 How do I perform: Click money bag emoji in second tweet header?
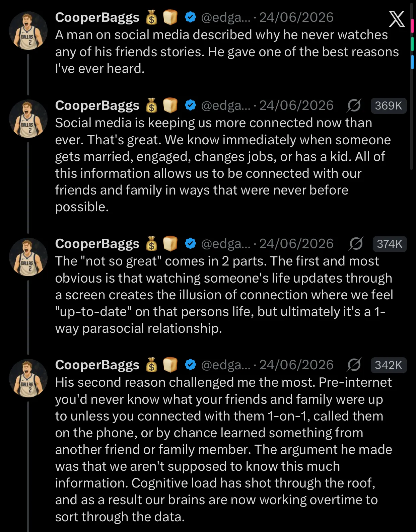[x=151, y=105]
